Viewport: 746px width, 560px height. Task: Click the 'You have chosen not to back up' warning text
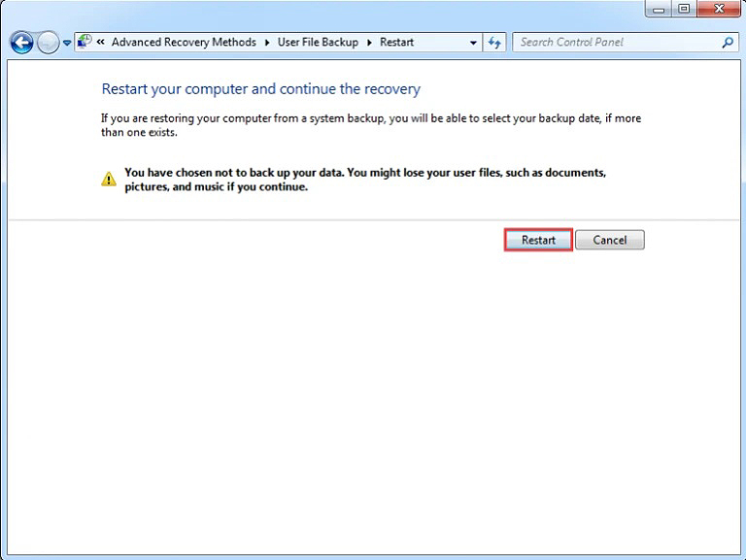click(x=365, y=180)
